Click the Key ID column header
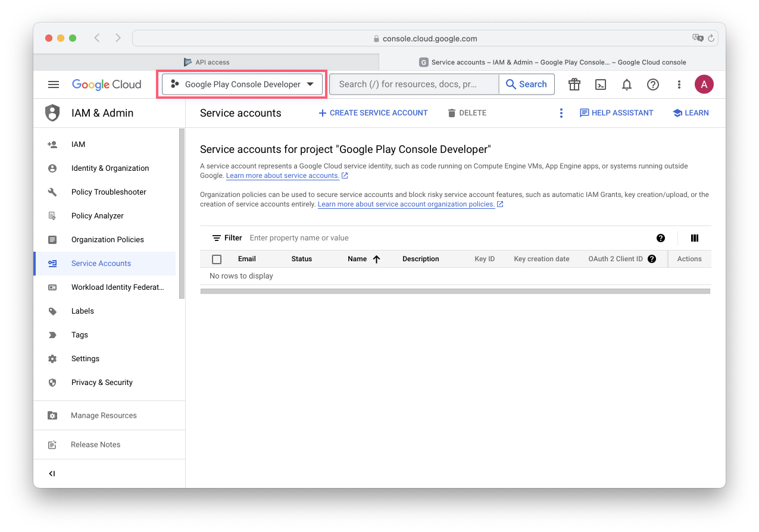This screenshot has height=532, width=759. [485, 259]
